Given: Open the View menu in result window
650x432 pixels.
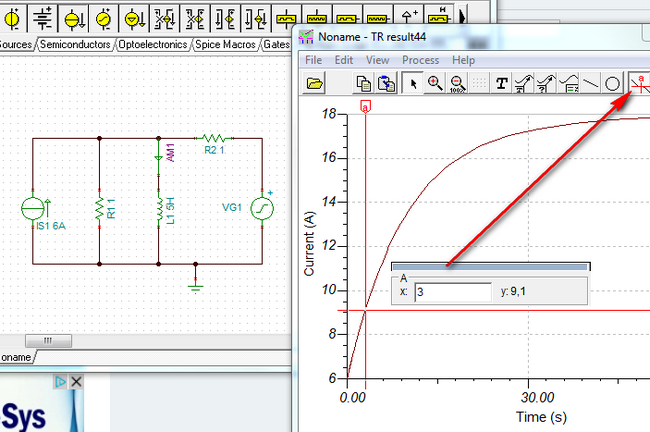Looking at the screenshot, I should pos(377,60).
